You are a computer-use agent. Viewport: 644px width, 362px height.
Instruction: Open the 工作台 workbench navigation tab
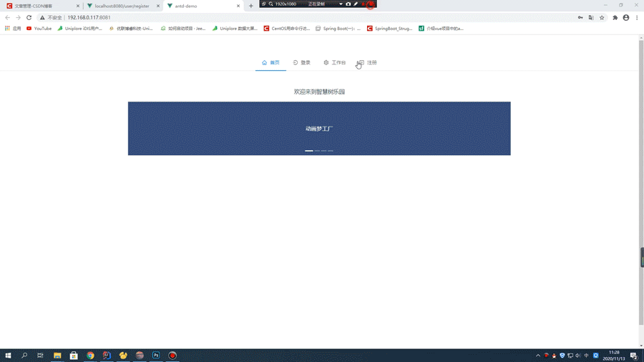334,62
